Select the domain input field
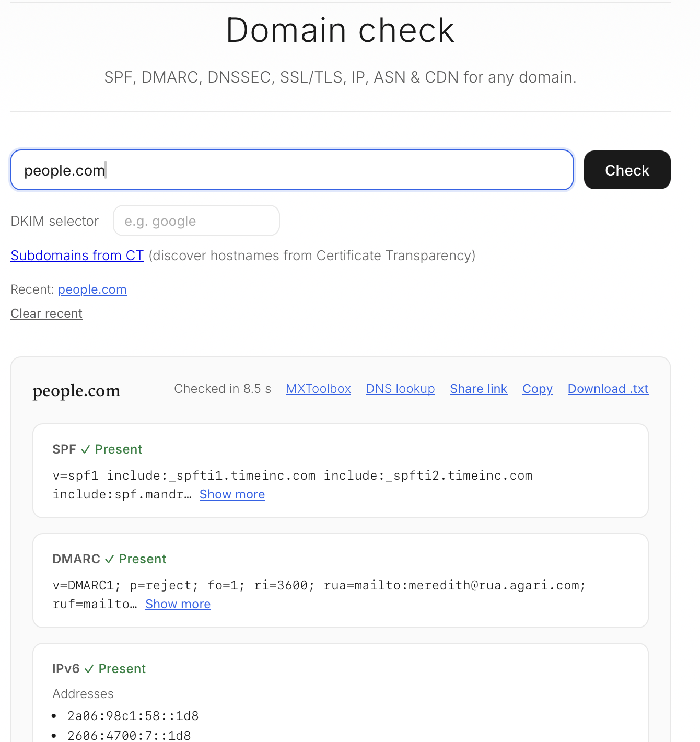The height and width of the screenshot is (742, 700). click(x=291, y=170)
